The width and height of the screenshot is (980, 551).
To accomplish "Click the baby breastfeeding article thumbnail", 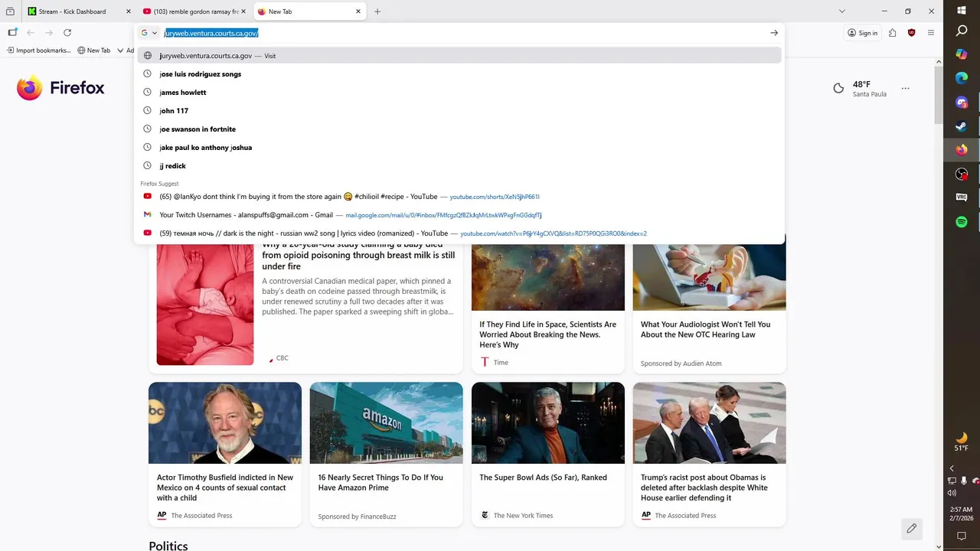I will click(204, 305).
